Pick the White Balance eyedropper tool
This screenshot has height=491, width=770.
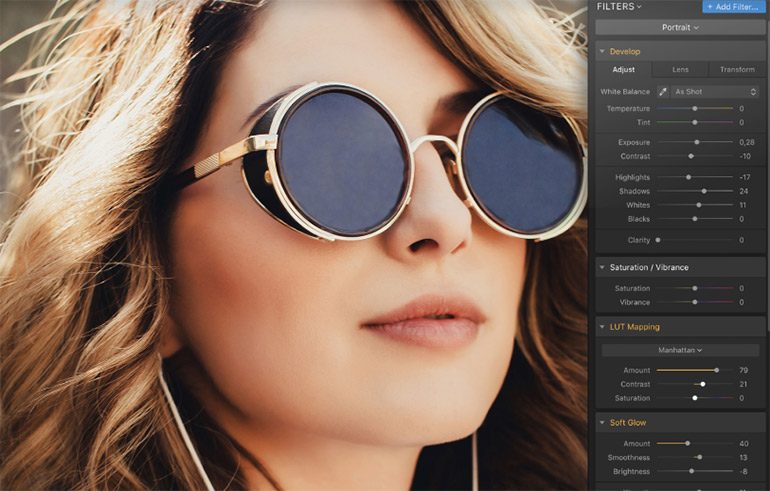tap(662, 92)
